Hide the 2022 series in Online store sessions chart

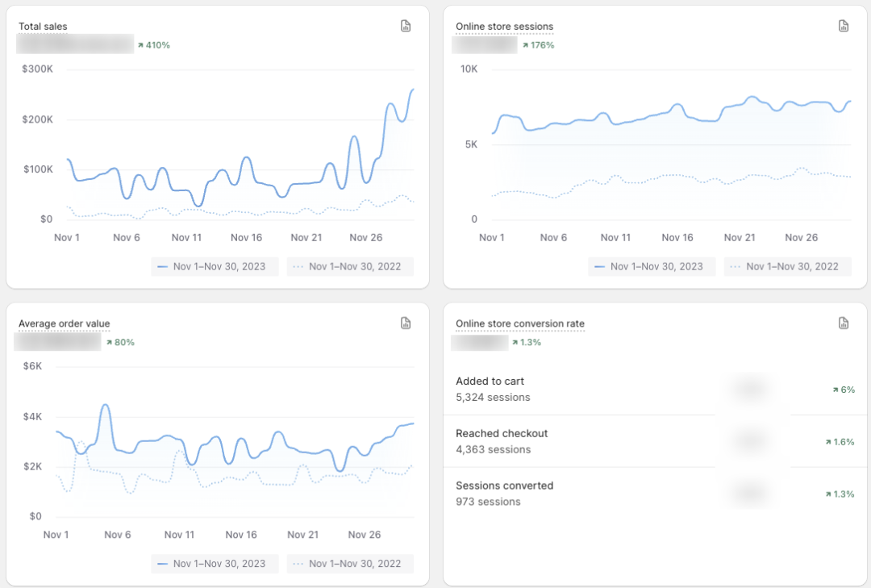(787, 266)
